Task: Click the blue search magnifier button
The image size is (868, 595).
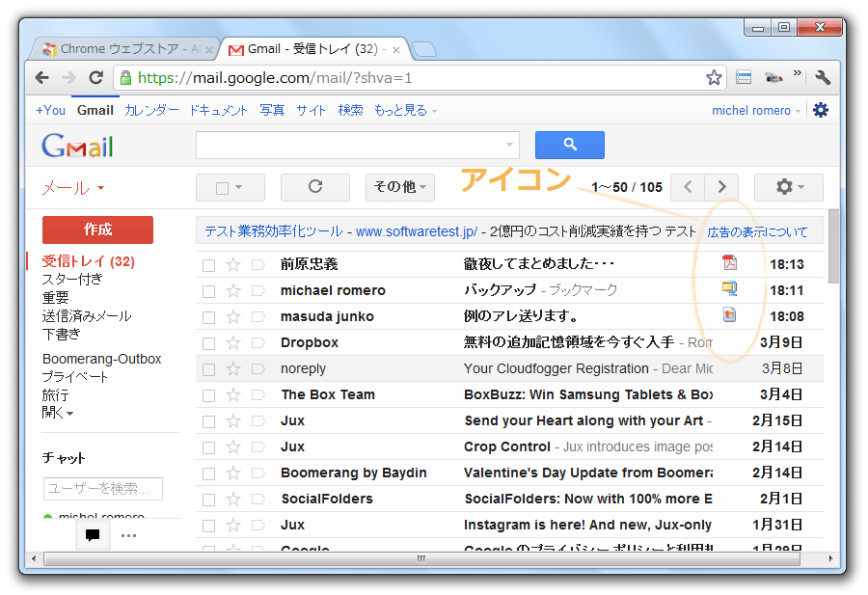Action: [570, 145]
